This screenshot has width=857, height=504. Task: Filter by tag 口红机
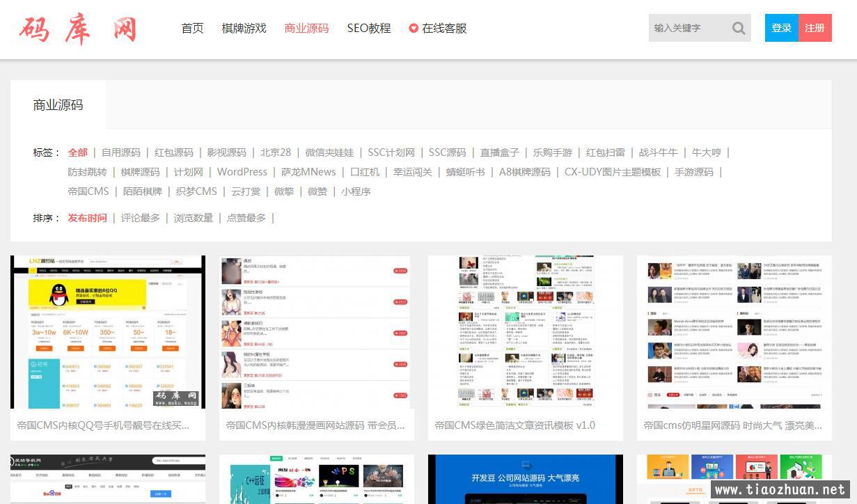pyautogui.click(x=365, y=172)
